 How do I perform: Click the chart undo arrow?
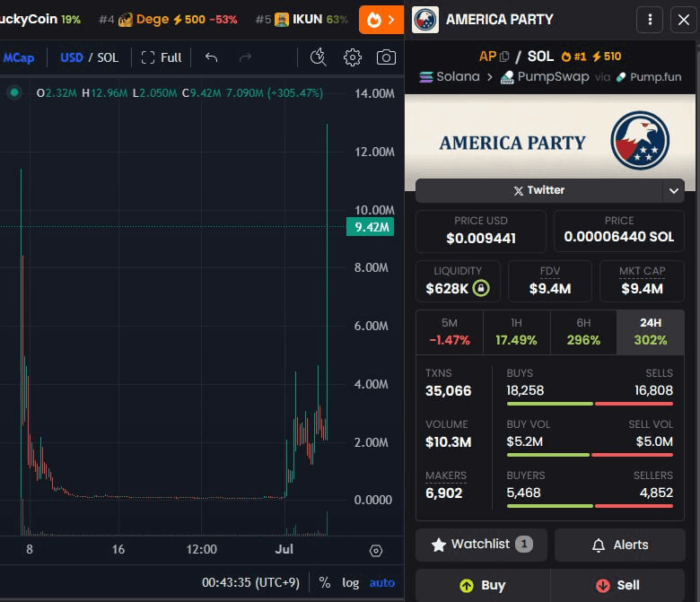click(211, 57)
